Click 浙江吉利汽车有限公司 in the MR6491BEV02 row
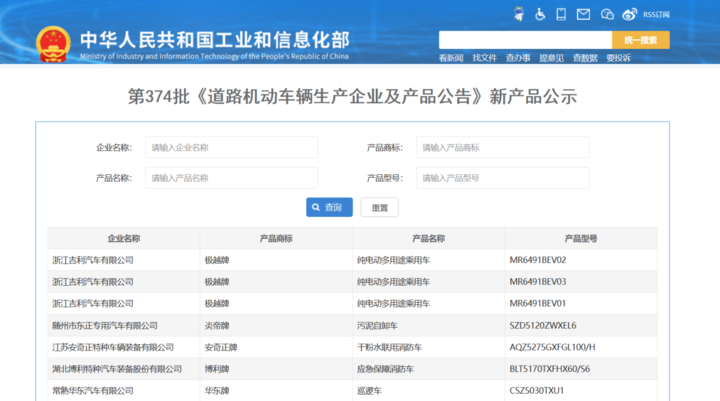 pos(93,260)
